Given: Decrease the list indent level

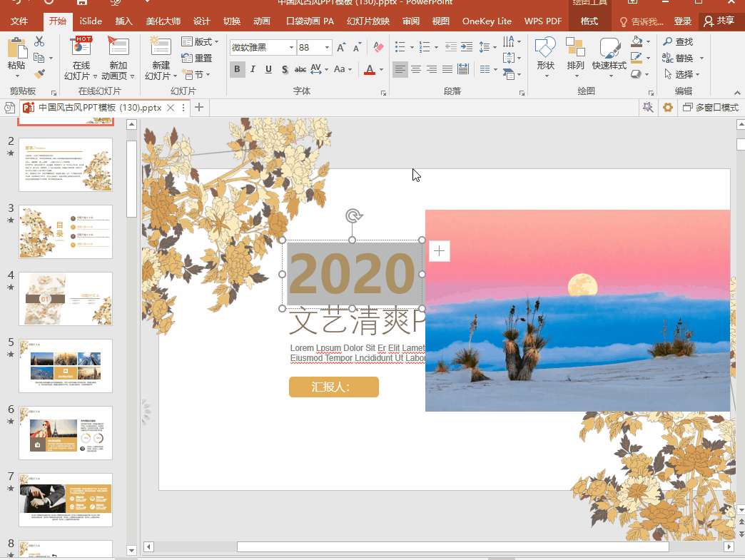Looking at the screenshot, I should pos(450,46).
